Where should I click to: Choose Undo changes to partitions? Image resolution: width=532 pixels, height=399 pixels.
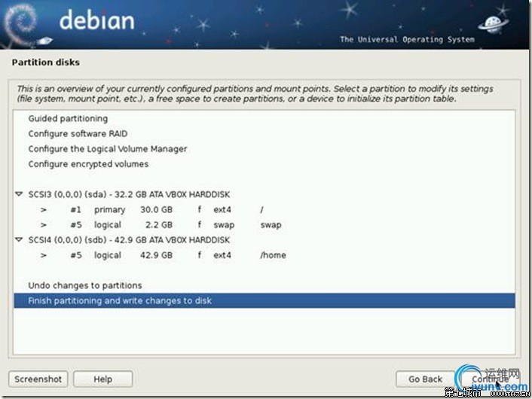point(264,285)
